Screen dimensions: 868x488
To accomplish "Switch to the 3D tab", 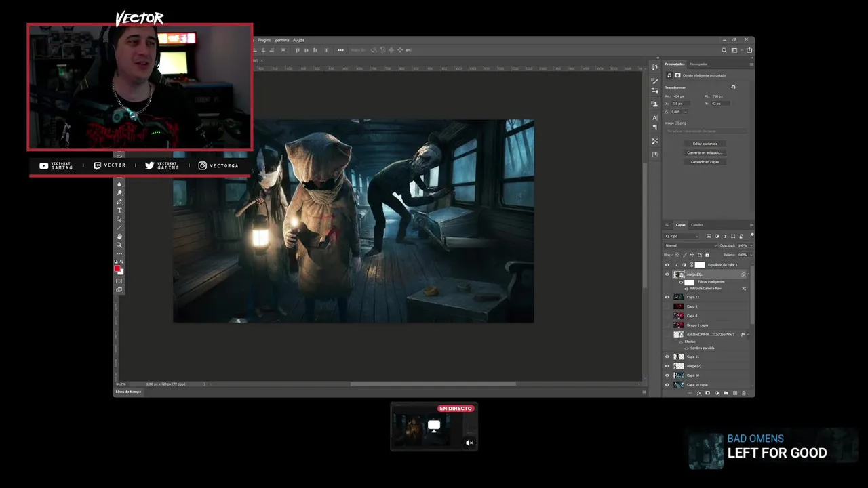I will (667, 225).
